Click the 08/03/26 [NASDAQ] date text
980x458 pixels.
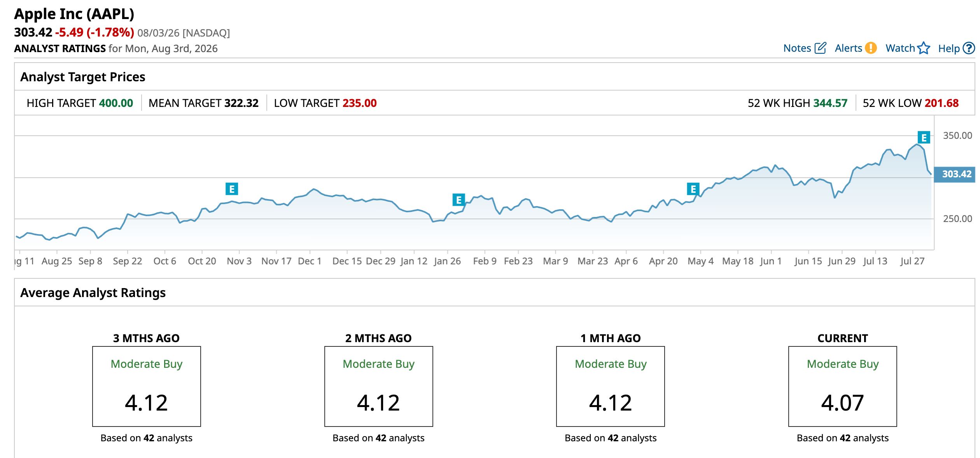(x=184, y=33)
